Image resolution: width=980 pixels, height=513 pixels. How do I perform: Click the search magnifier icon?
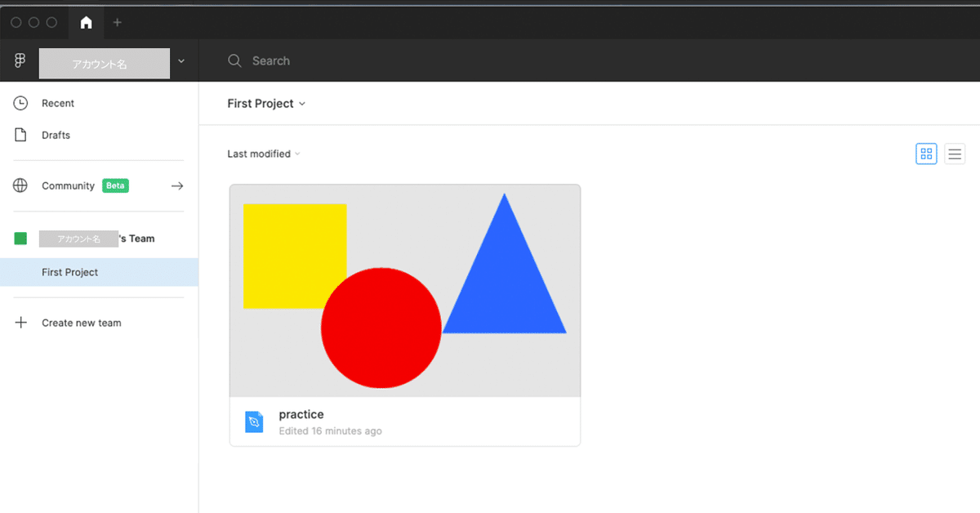coord(235,61)
